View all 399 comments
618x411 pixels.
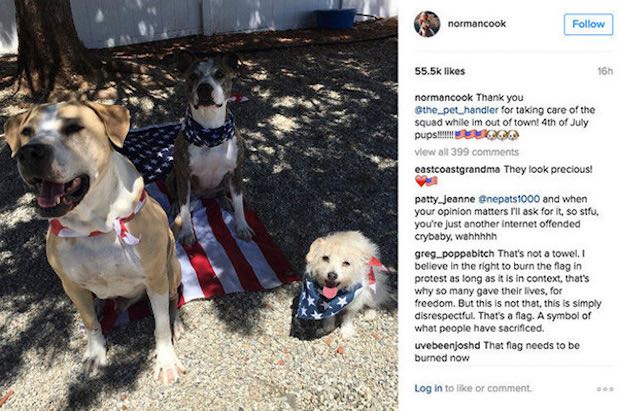click(466, 152)
